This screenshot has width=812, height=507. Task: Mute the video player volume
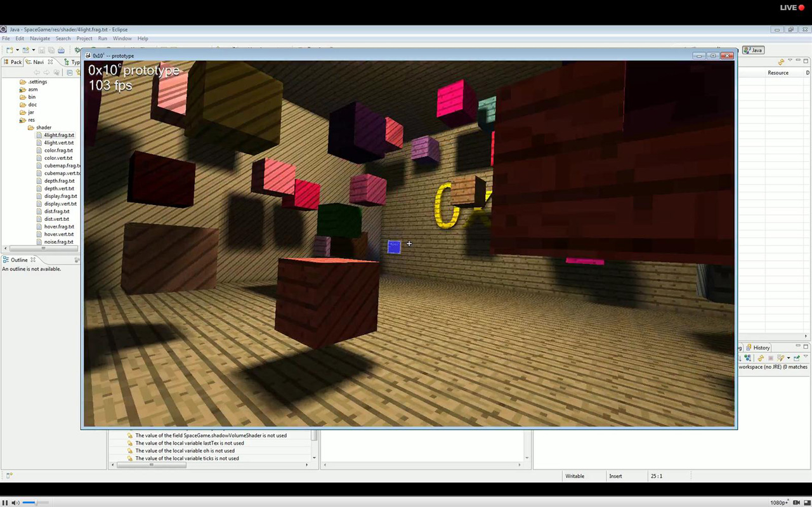click(x=15, y=503)
